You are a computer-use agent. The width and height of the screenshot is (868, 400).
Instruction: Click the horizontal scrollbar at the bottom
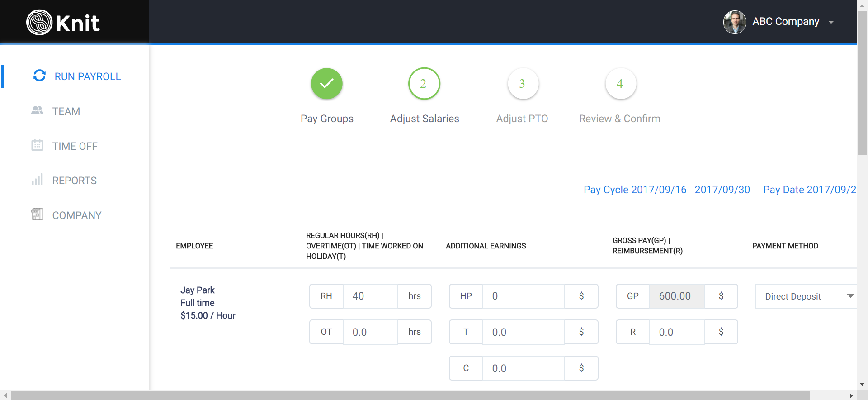[x=410, y=395]
